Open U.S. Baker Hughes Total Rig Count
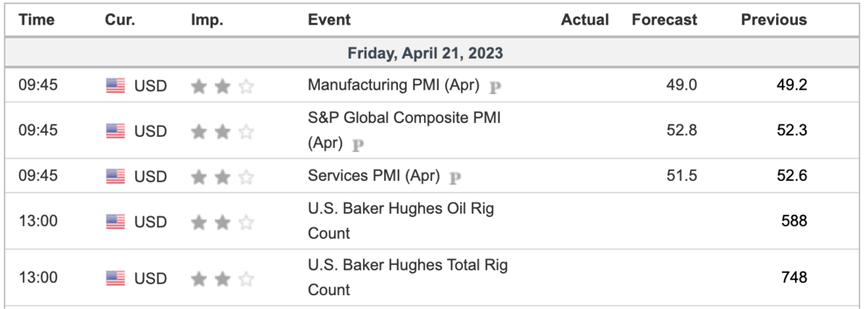 (408, 277)
